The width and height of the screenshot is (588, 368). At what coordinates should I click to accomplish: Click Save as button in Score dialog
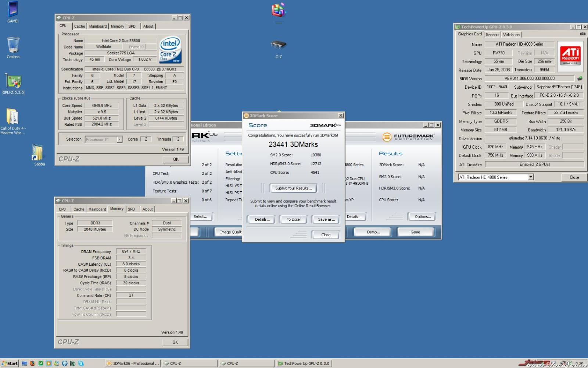pyautogui.click(x=326, y=219)
